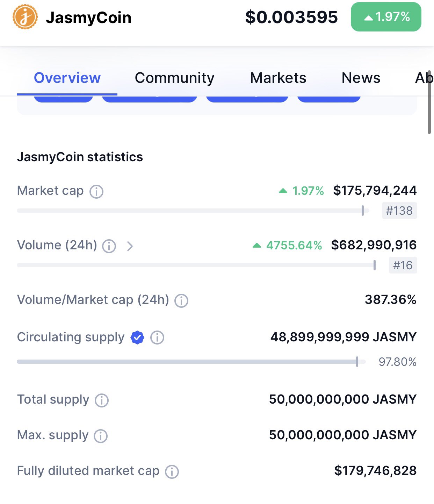Open Volume/Market cap (24h) info icon
Image resolution: width=434 pixels, height=504 pixels.
181,300
